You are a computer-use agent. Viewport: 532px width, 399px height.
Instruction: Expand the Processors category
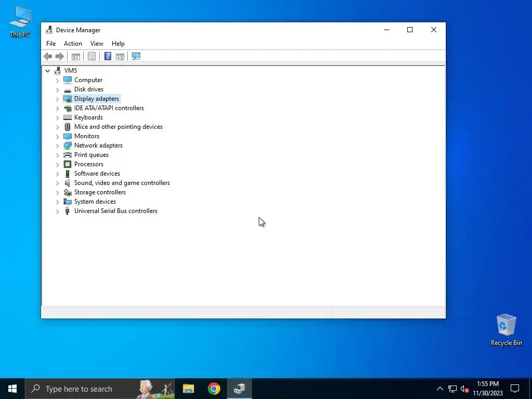[x=57, y=165]
